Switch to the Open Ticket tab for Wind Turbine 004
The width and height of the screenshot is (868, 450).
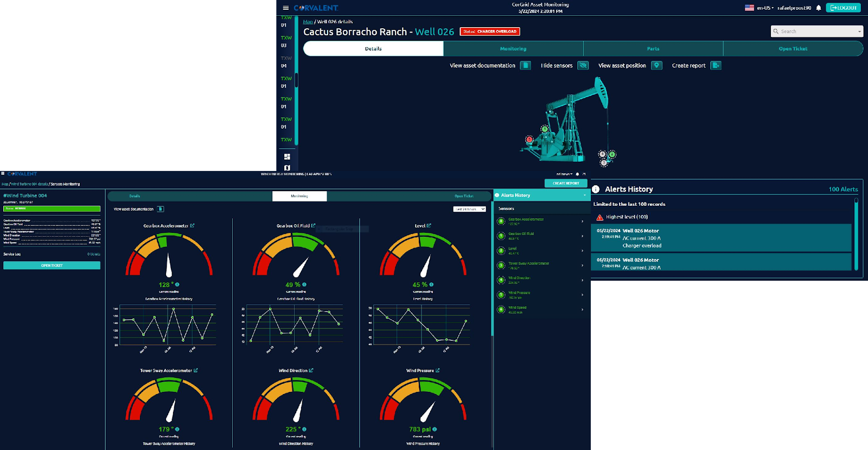click(x=464, y=196)
